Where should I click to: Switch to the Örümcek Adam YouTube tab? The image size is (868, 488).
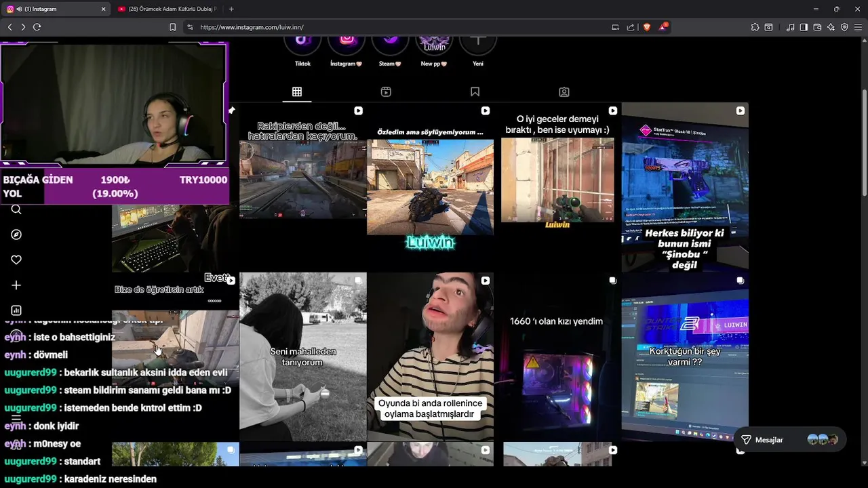click(167, 9)
